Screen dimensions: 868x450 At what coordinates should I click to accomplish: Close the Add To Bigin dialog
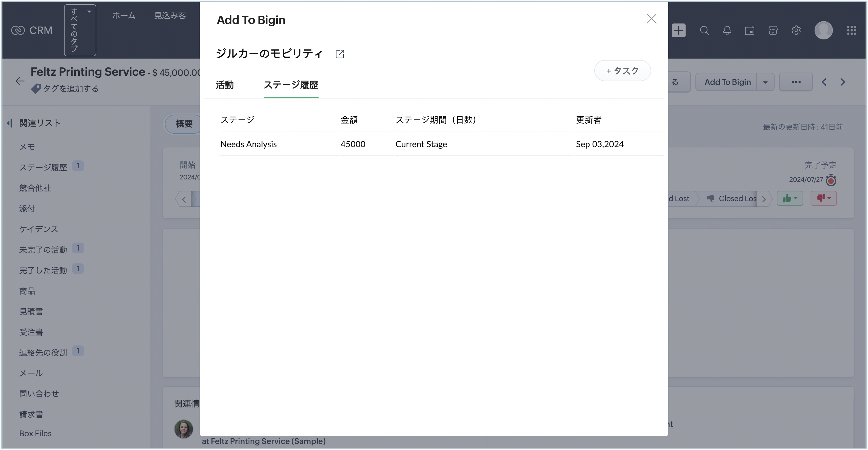pyautogui.click(x=651, y=19)
